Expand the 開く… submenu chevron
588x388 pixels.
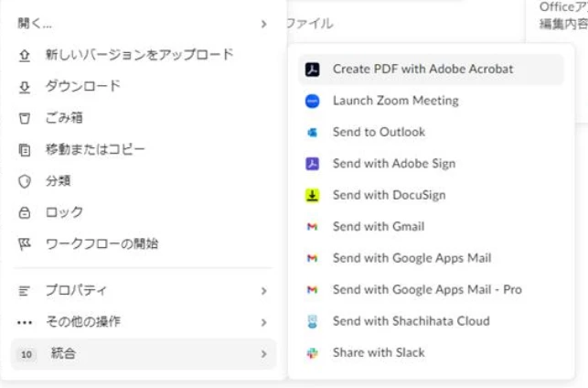(264, 24)
